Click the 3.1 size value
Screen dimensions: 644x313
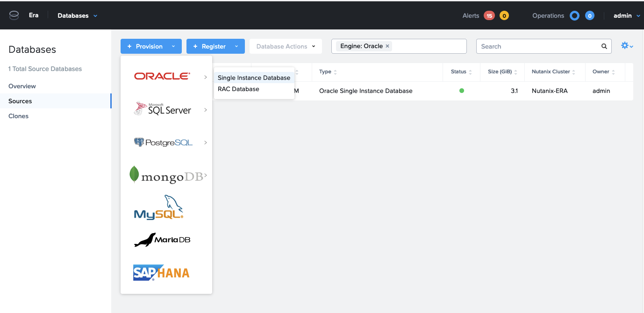(514, 91)
